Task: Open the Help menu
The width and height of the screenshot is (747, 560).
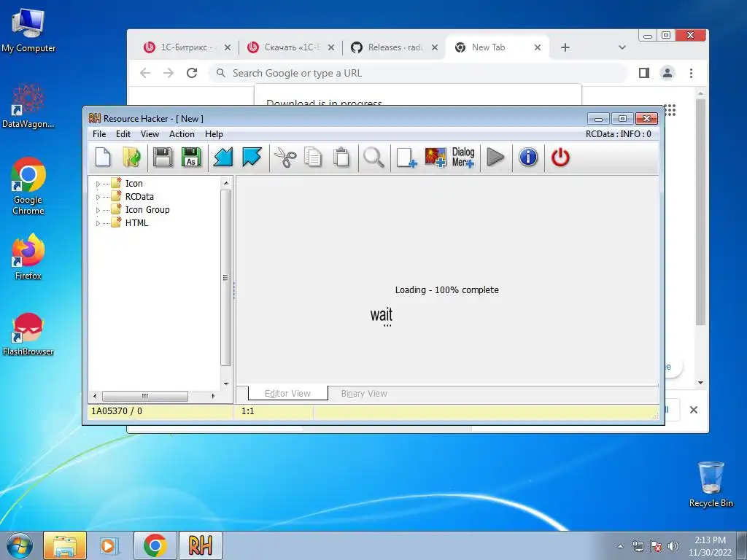Action: coord(214,134)
